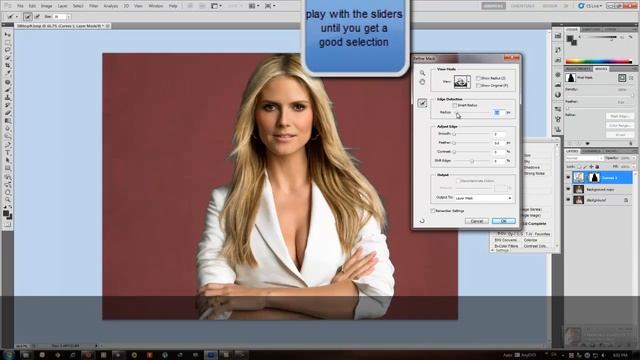Click the add vector mask icon in Masks panel

(631, 78)
